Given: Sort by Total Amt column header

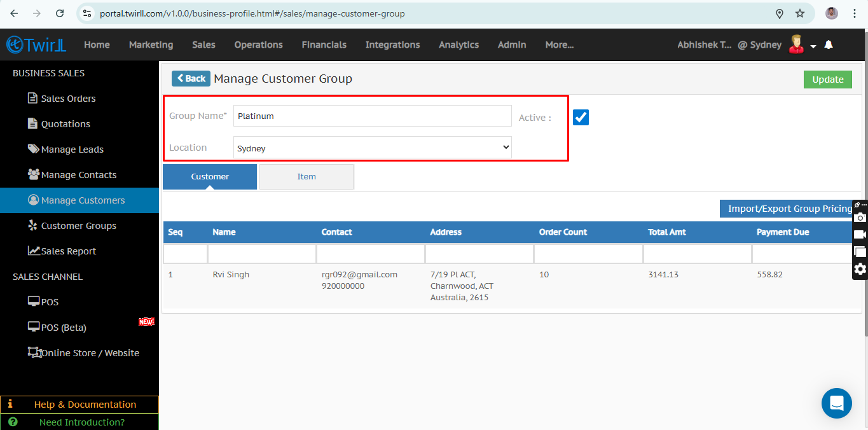Looking at the screenshot, I should (x=666, y=232).
